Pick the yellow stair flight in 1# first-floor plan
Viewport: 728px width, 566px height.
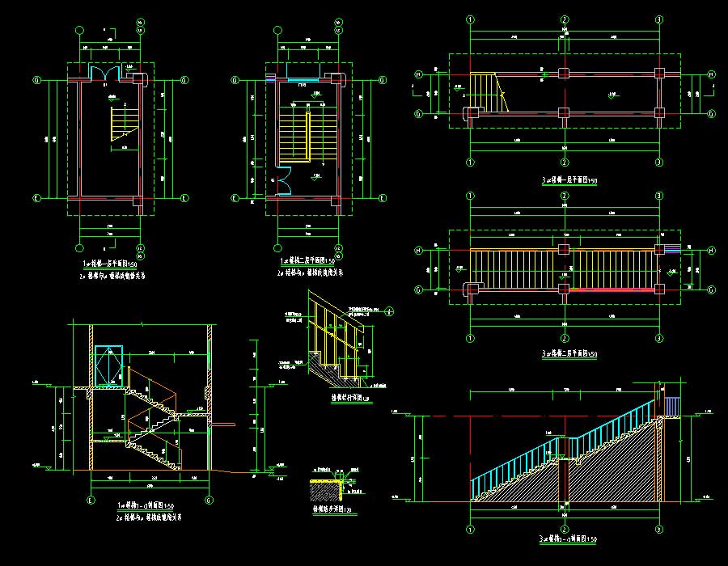(x=125, y=125)
